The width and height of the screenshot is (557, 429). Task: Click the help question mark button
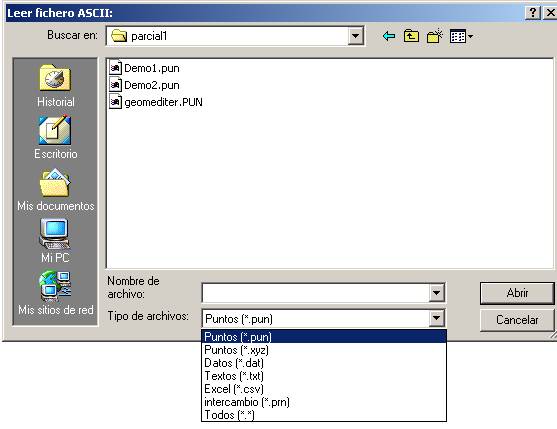(532, 13)
